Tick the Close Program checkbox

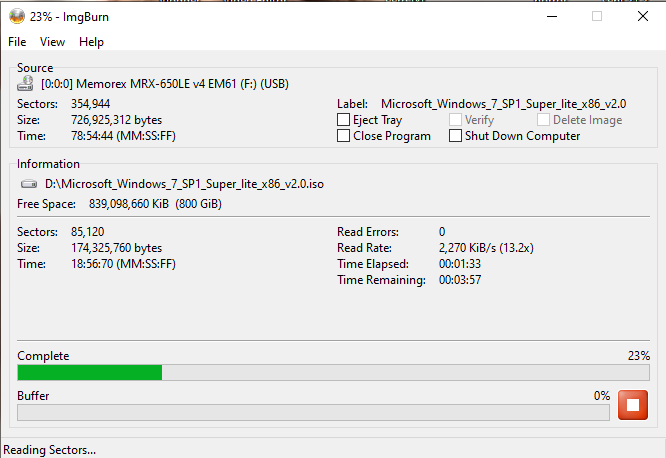pyautogui.click(x=344, y=136)
